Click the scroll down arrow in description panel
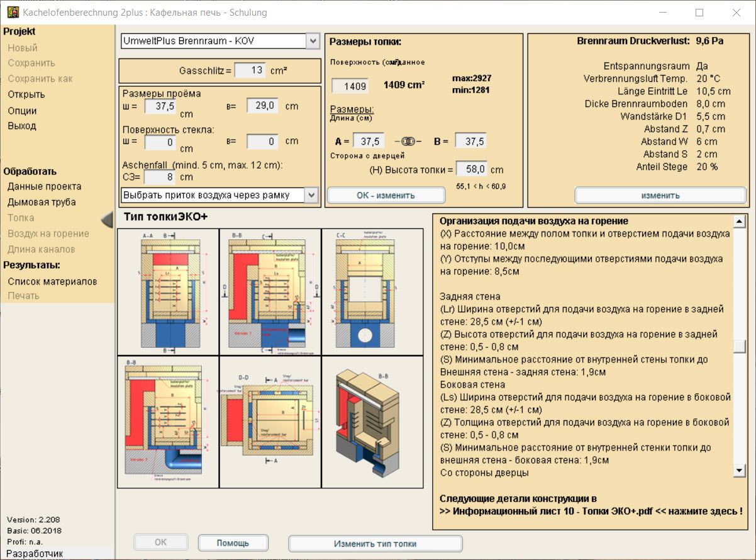The height and width of the screenshot is (560, 756). [739, 471]
